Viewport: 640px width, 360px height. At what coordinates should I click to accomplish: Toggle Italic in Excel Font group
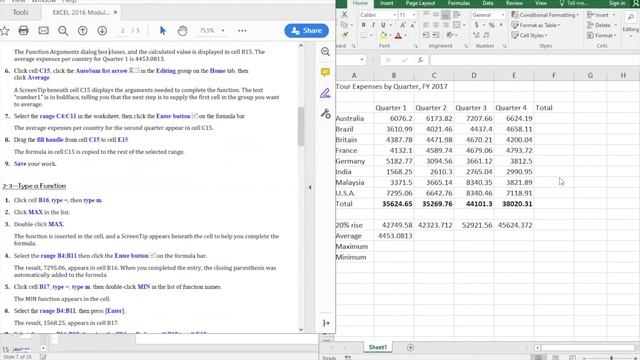[x=373, y=25]
